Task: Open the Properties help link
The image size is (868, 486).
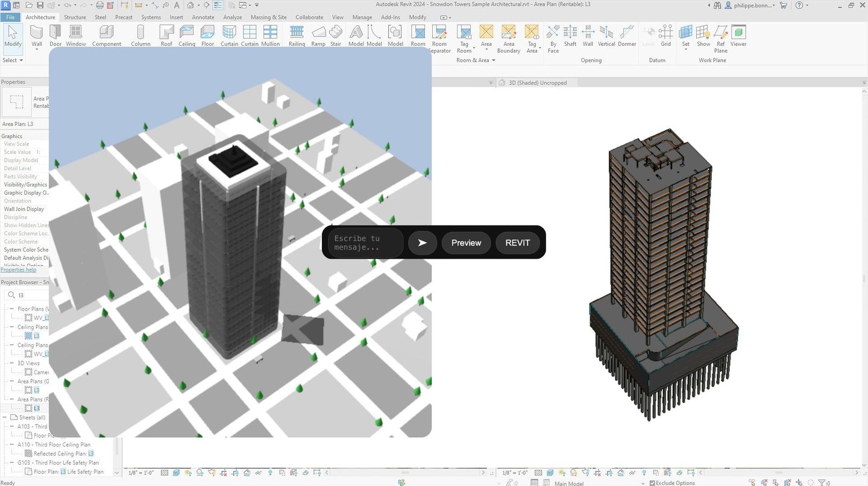Action: [19, 270]
